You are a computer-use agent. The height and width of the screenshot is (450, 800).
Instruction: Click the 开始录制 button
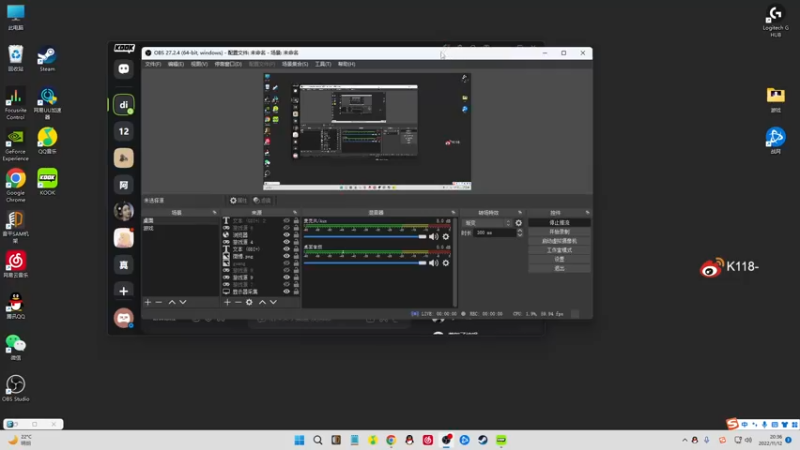click(x=559, y=232)
